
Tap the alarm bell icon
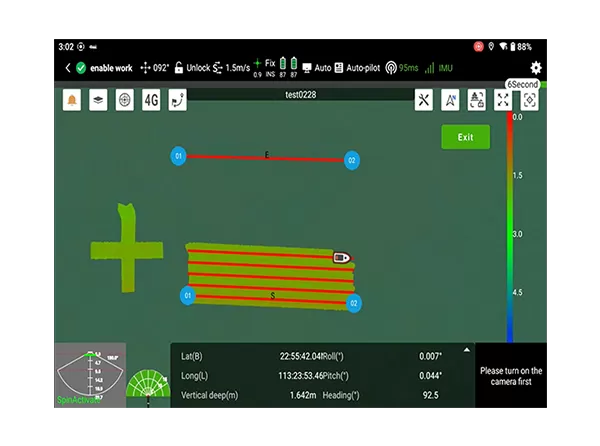pos(72,100)
